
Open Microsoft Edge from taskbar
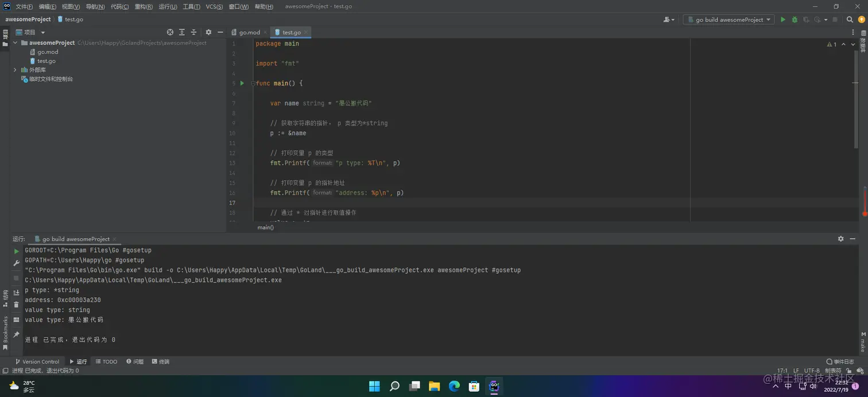(x=454, y=386)
